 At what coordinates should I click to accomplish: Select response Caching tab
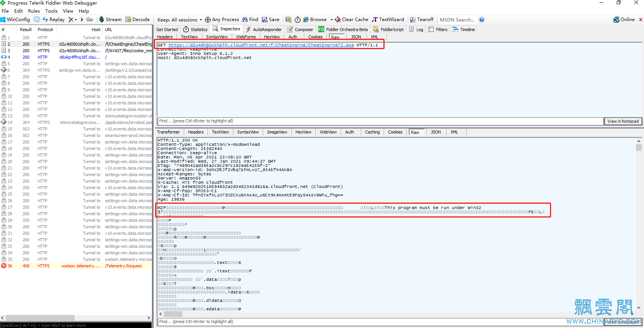(x=372, y=132)
